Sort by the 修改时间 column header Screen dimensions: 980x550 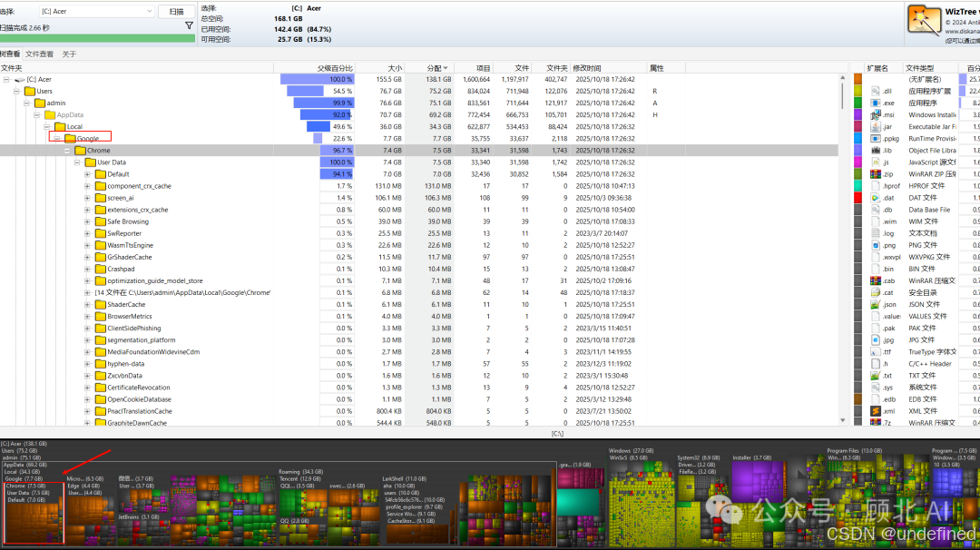click(609, 67)
